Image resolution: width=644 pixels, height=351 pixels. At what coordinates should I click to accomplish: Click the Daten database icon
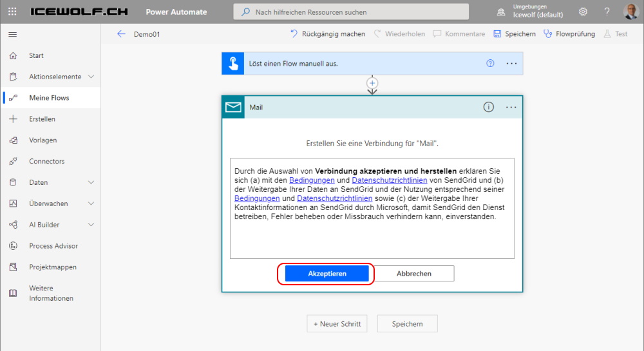click(x=13, y=182)
